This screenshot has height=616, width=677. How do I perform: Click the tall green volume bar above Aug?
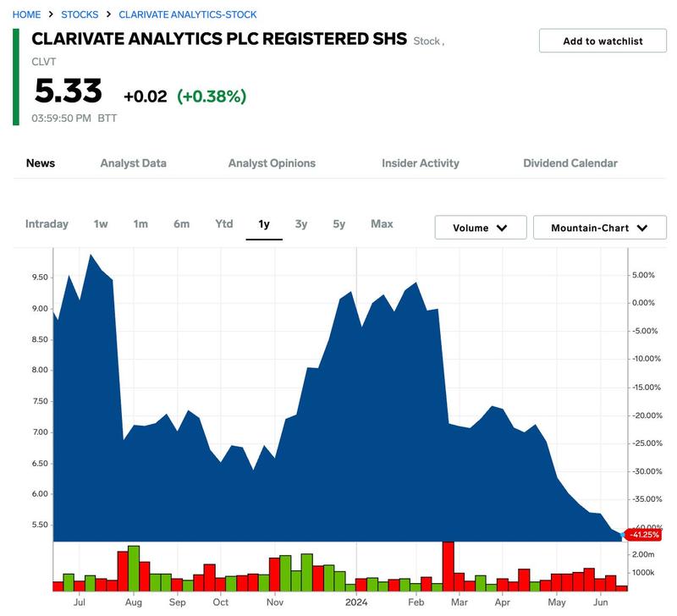(x=134, y=569)
